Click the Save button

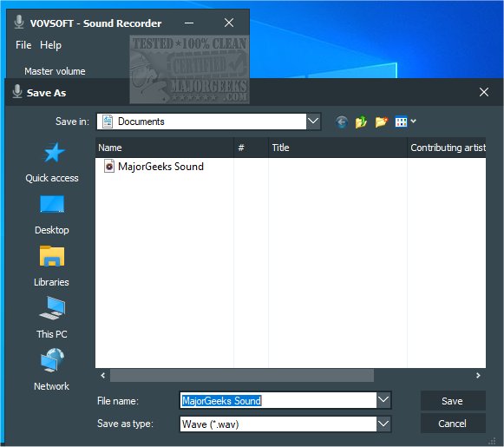pyautogui.click(x=453, y=401)
